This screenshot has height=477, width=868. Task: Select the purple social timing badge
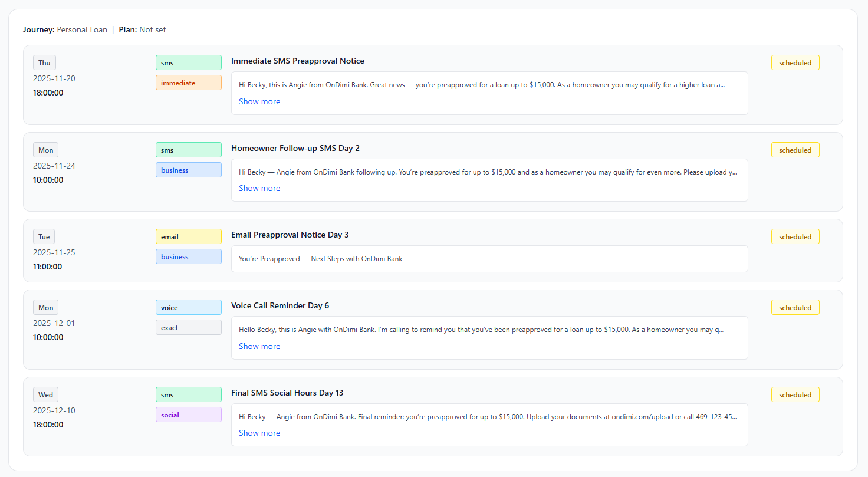click(x=188, y=415)
